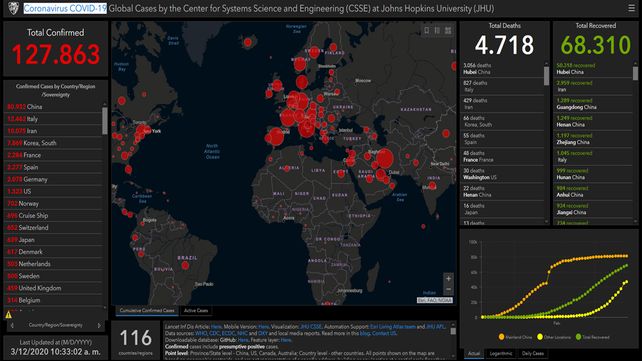The height and width of the screenshot is (361, 642).
Task: Select the Logarithmic chart tab
Action: pyautogui.click(x=501, y=354)
